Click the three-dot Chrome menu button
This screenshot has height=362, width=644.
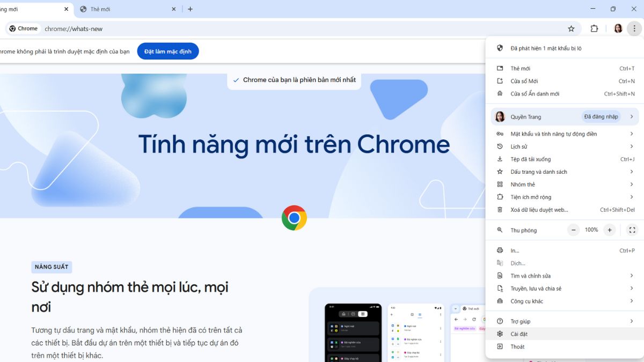[x=634, y=28]
